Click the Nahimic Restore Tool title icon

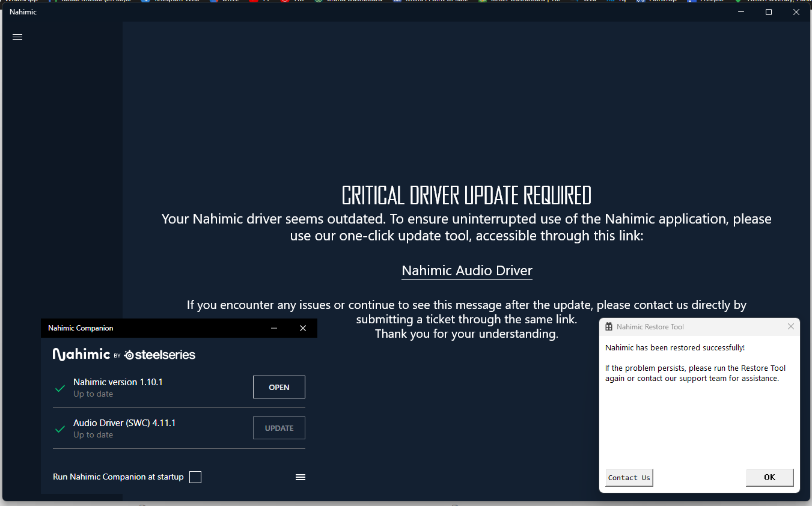[x=609, y=327]
